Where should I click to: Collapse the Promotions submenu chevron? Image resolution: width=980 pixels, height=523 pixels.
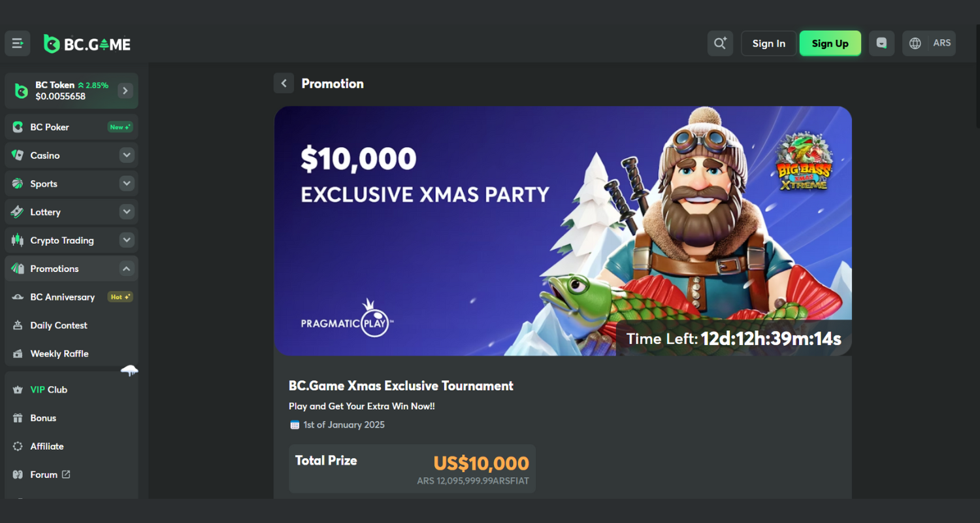pyautogui.click(x=127, y=269)
